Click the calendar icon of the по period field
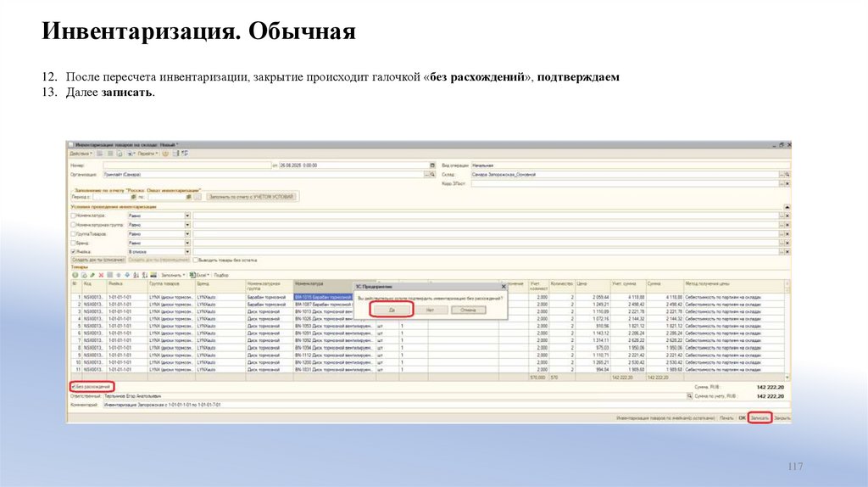 click(x=188, y=197)
